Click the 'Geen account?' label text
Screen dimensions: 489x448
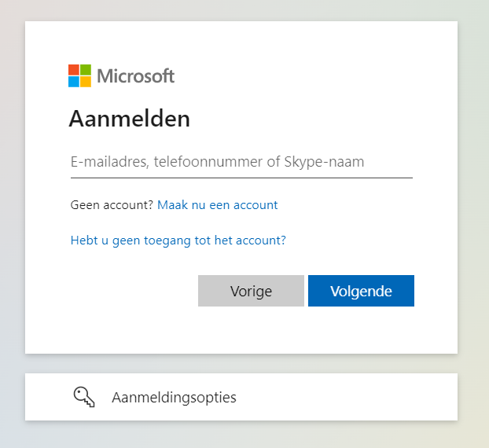tap(112, 205)
